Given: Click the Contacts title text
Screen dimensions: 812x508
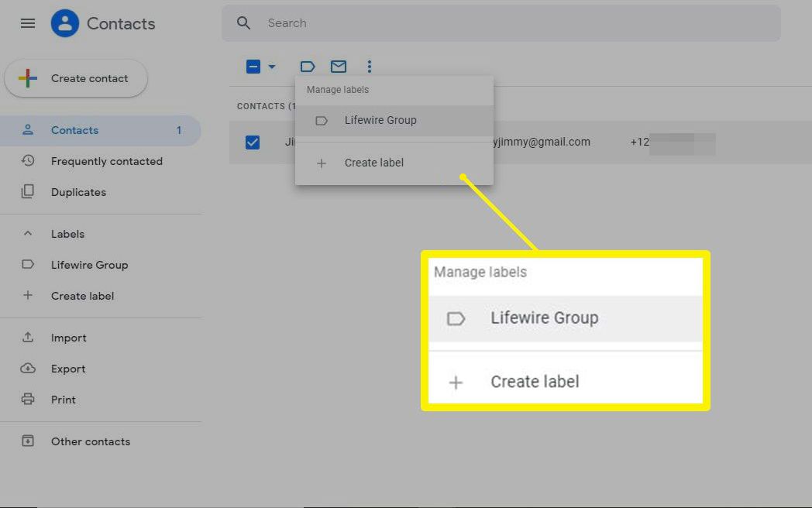Looking at the screenshot, I should 121,24.
